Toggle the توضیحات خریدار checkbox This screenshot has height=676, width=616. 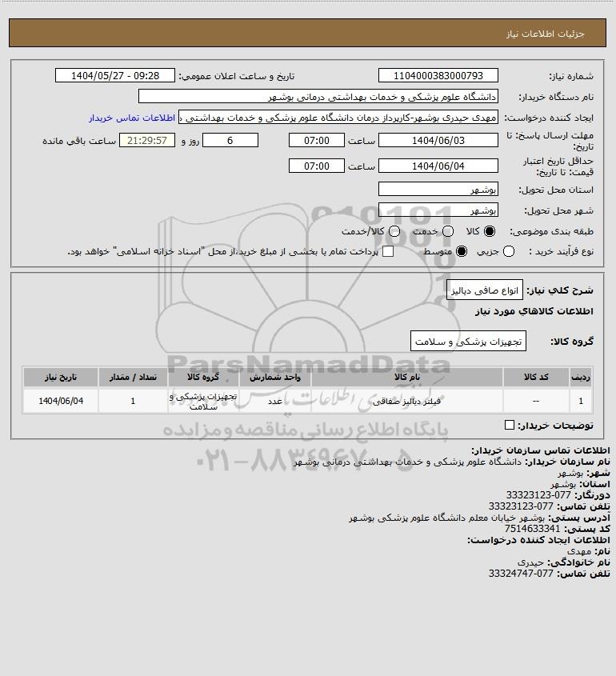[510, 425]
